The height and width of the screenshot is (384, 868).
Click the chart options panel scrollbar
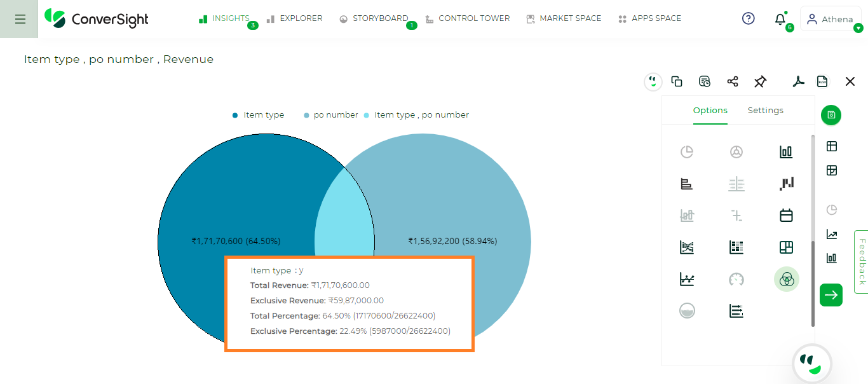point(813,285)
